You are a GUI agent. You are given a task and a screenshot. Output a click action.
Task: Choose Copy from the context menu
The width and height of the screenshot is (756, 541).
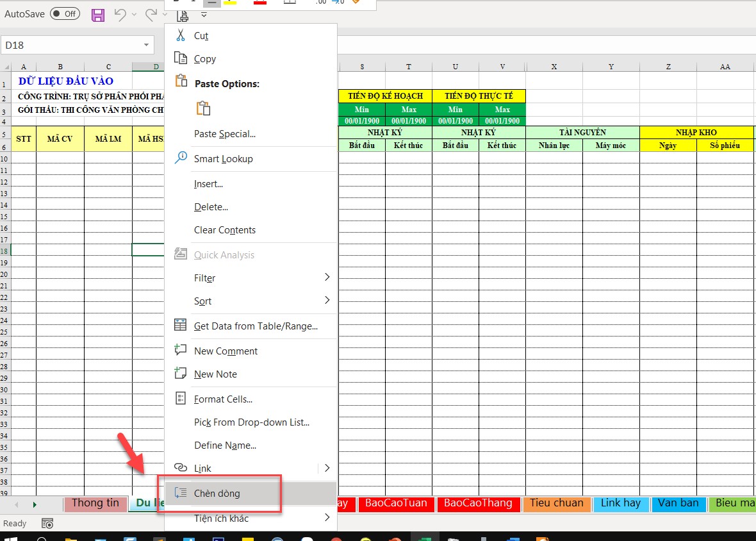coord(205,59)
